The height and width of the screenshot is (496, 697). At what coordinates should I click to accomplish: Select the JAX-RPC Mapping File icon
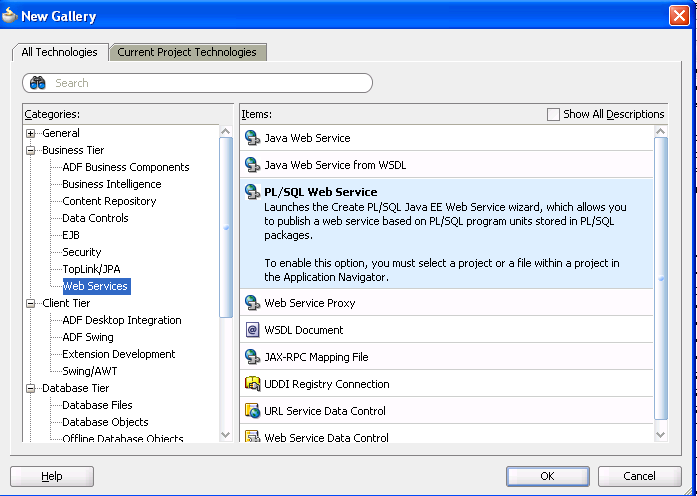tap(252, 357)
